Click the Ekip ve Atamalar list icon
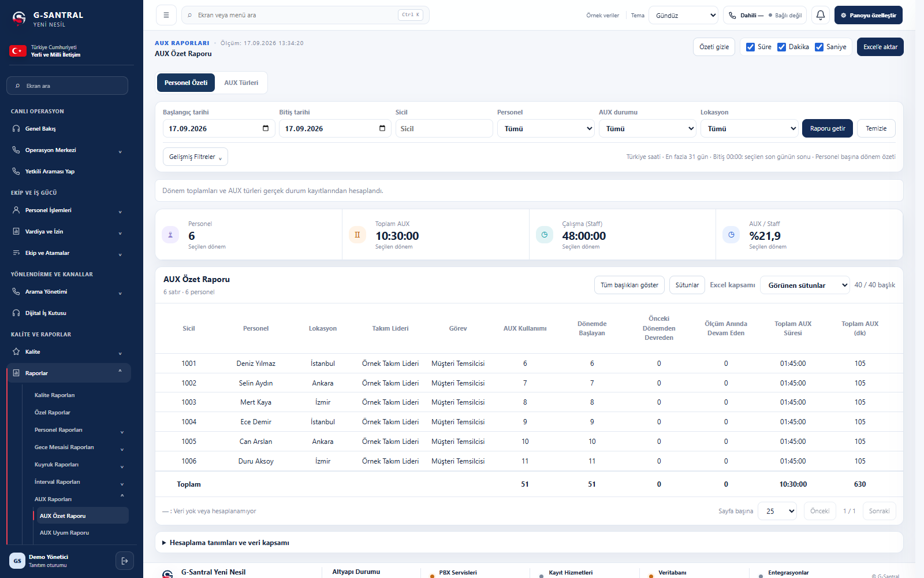Screen dimensions: 924x578 tap(16, 253)
